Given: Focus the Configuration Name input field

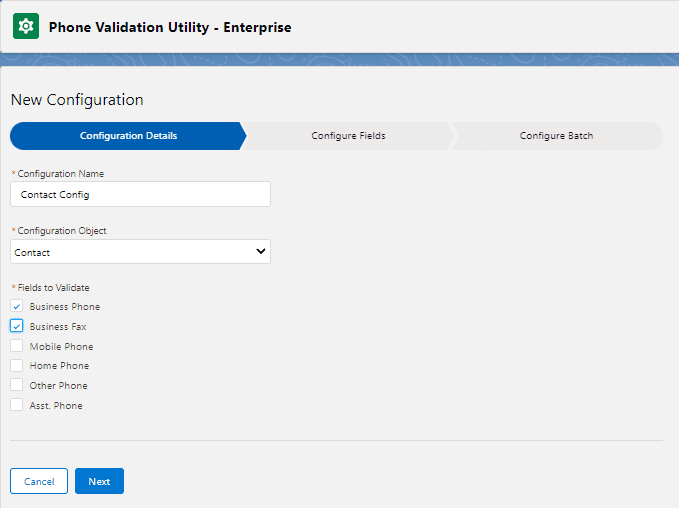Looking at the screenshot, I should pos(140,194).
